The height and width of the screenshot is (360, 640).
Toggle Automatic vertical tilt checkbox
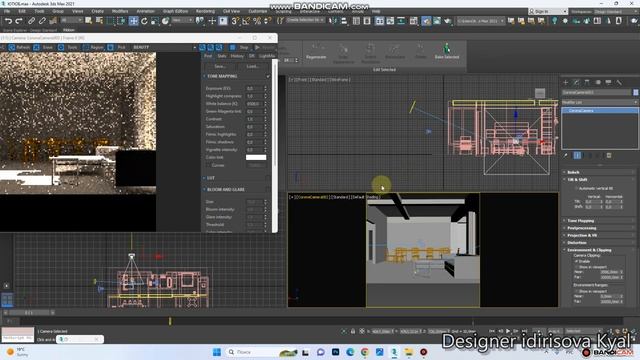point(576,189)
